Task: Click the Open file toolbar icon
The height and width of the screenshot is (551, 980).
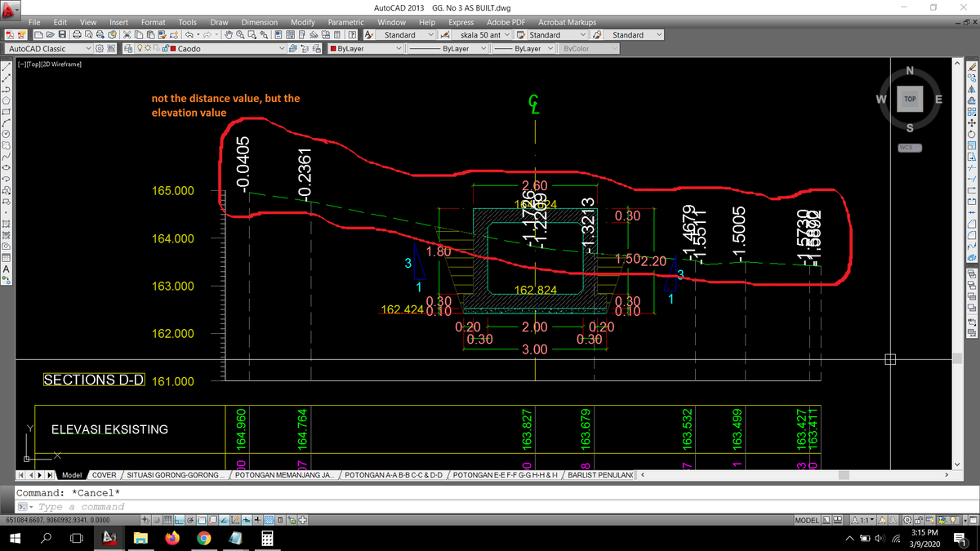Action: coord(49,35)
